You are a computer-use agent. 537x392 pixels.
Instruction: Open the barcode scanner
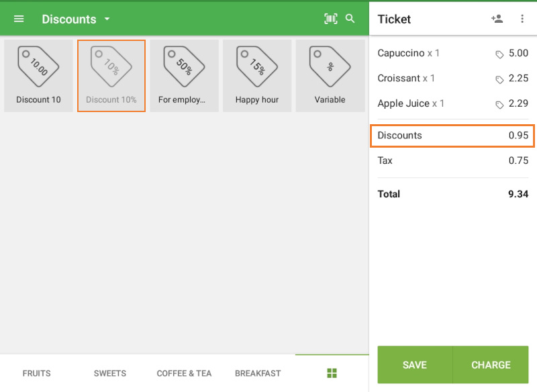pyautogui.click(x=331, y=19)
